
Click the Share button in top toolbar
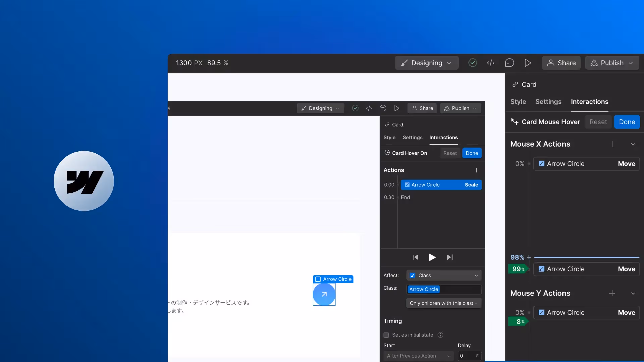(561, 63)
